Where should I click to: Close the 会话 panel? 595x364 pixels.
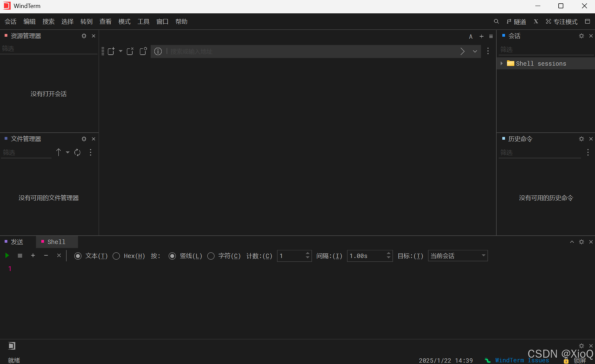591,36
